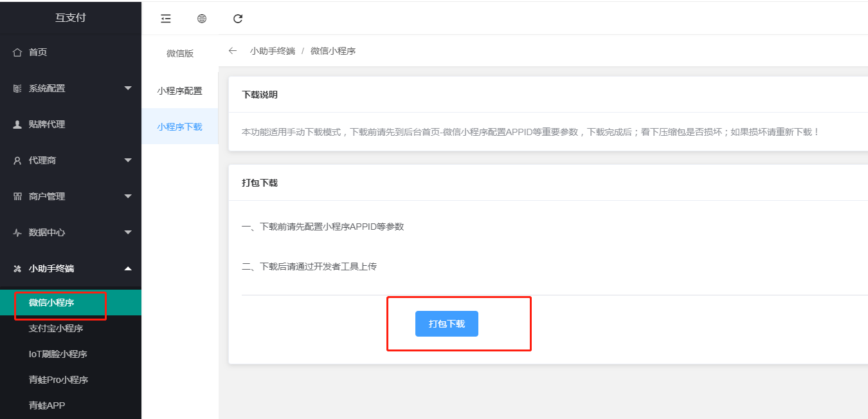Screen dimensions: 868x419
Task: Switch to the 小程序下载 tab
Action: [x=180, y=127]
